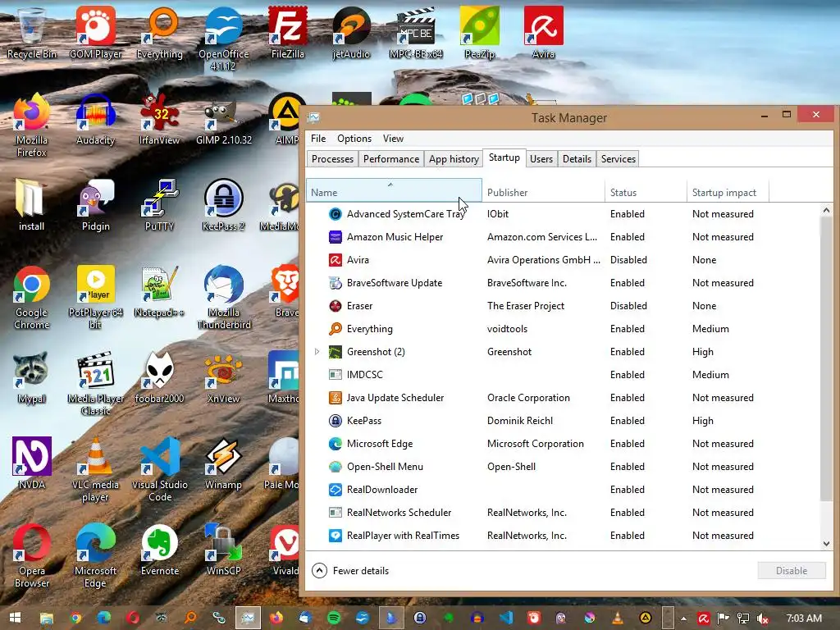The height and width of the screenshot is (630, 840).
Task: Click Disabled status of Eraser row
Action: point(628,306)
